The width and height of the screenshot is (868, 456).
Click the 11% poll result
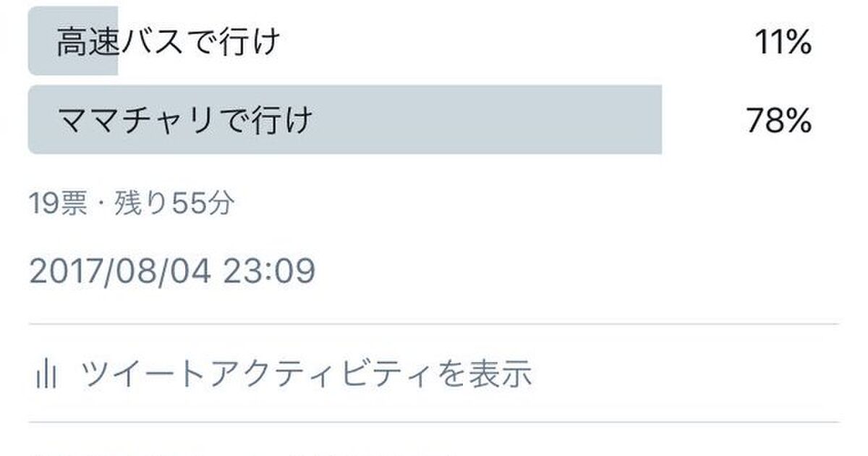pos(782,44)
